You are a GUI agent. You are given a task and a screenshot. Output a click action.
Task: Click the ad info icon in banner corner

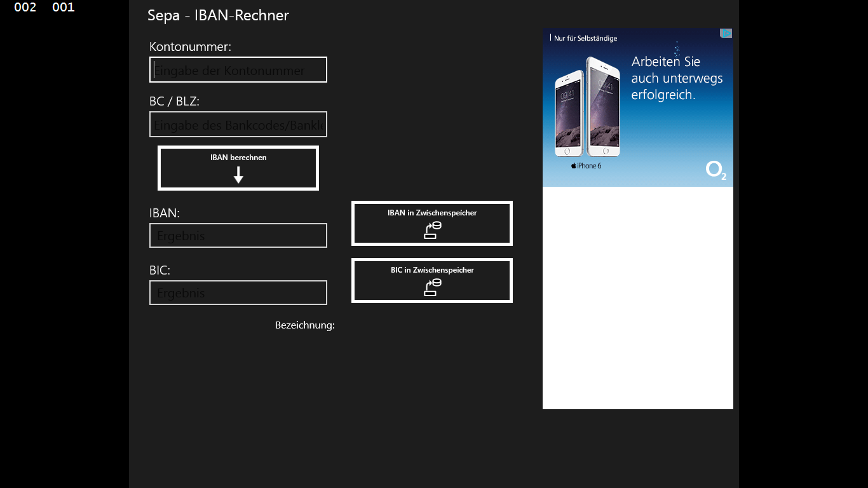pos(726,33)
